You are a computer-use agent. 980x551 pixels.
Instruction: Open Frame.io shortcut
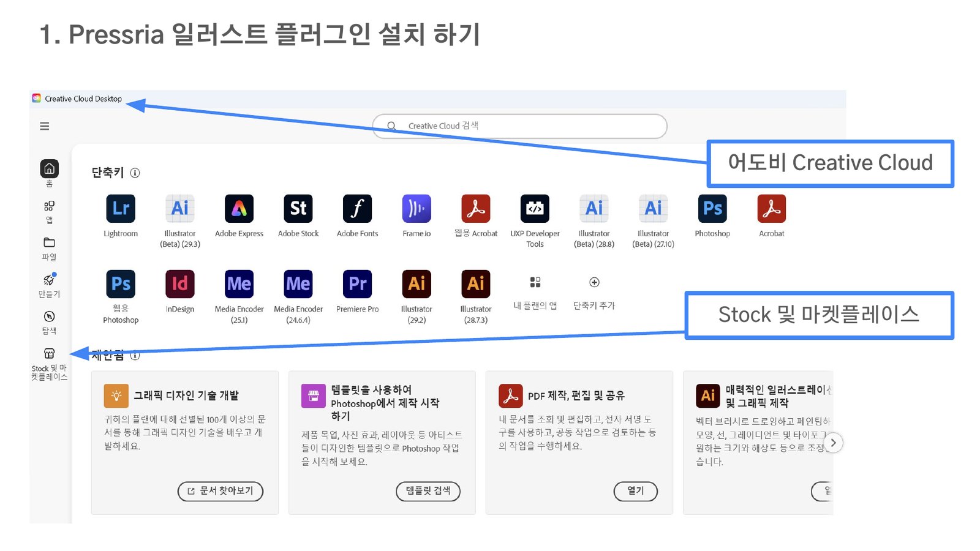tap(417, 209)
